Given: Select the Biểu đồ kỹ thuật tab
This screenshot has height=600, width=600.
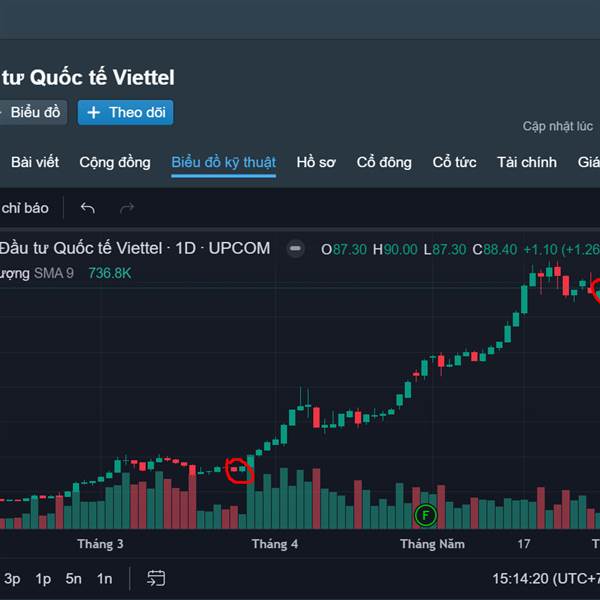Looking at the screenshot, I should coord(223,163).
